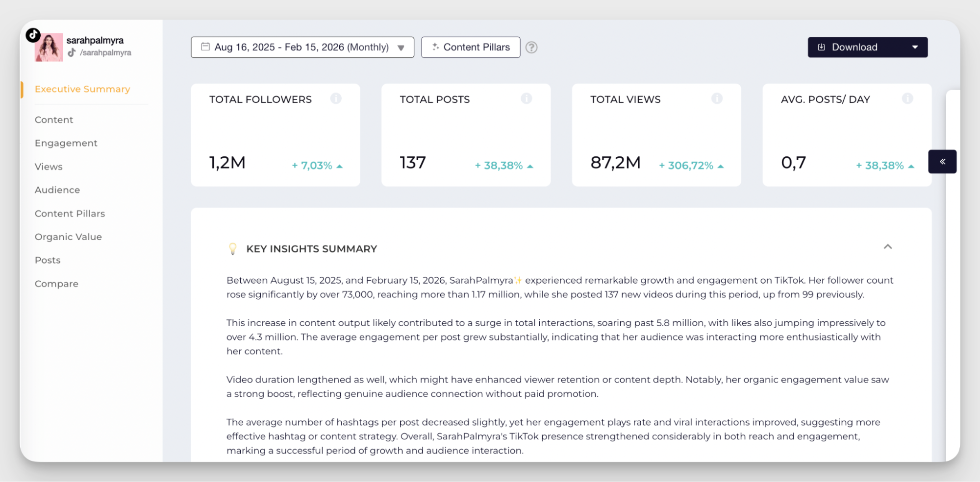This screenshot has height=482, width=980.
Task: Select the Views sidebar item
Action: [x=48, y=167]
